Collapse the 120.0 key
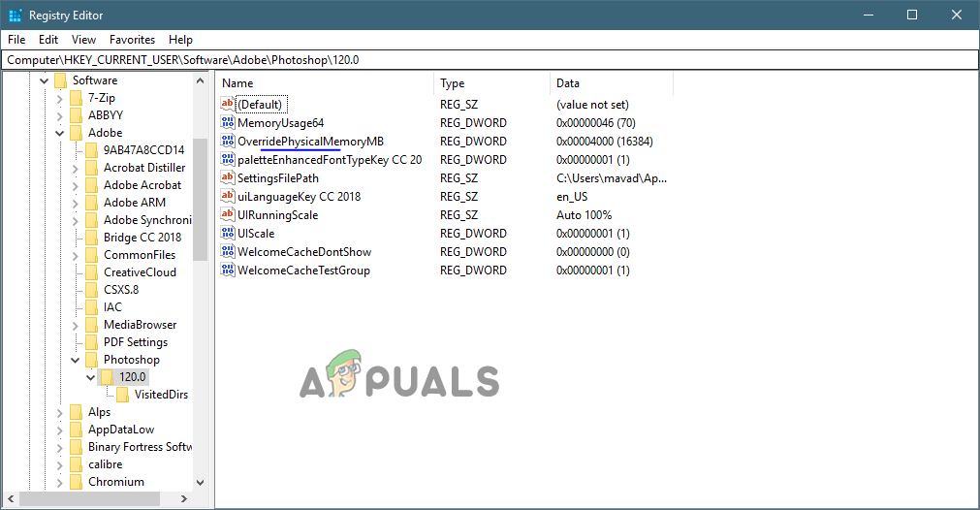Screen dimensions: 980x510 90,377
